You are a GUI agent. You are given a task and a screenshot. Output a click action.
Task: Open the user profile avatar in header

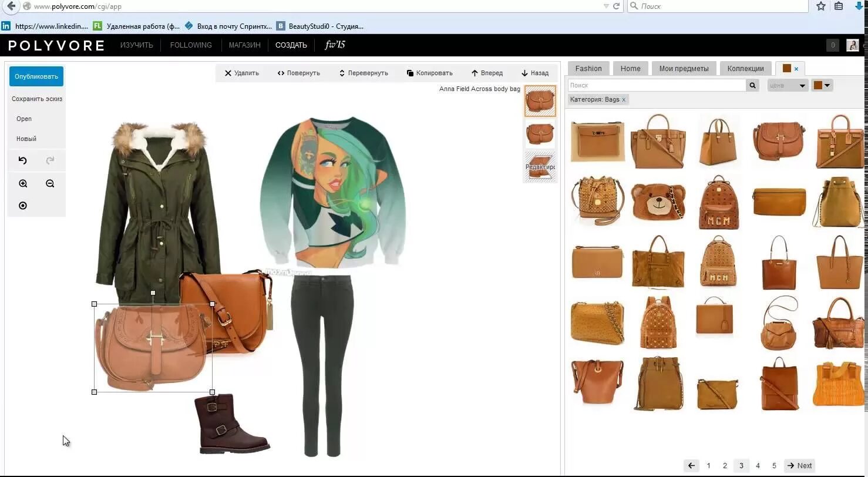852,45
